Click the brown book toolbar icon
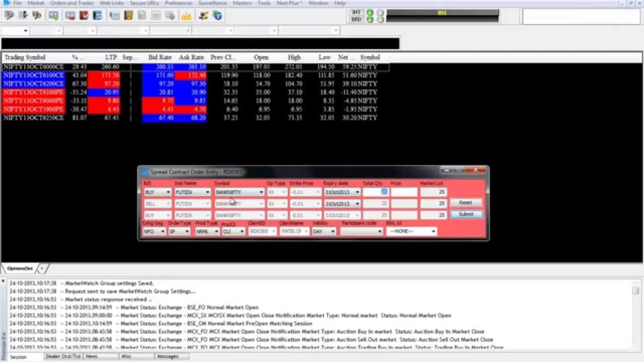 click(128, 16)
